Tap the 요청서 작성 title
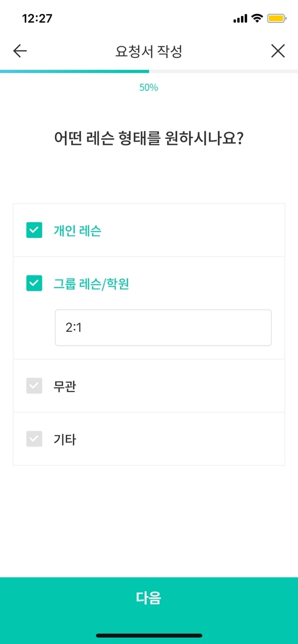 click(149, 51)
